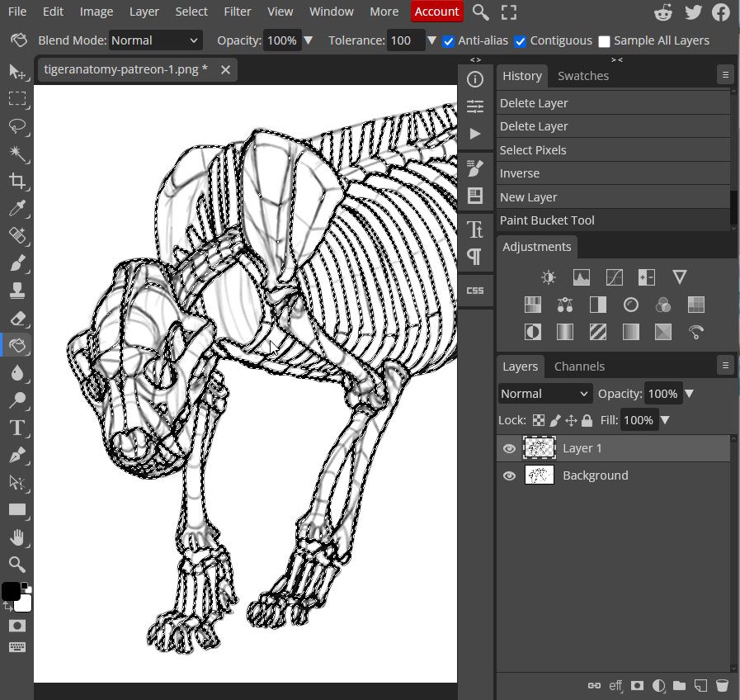Image resolution: width=740 pixels, height=700 pixels.
Task: Open the Blend Mode dropdown
Action: [155, 40]
